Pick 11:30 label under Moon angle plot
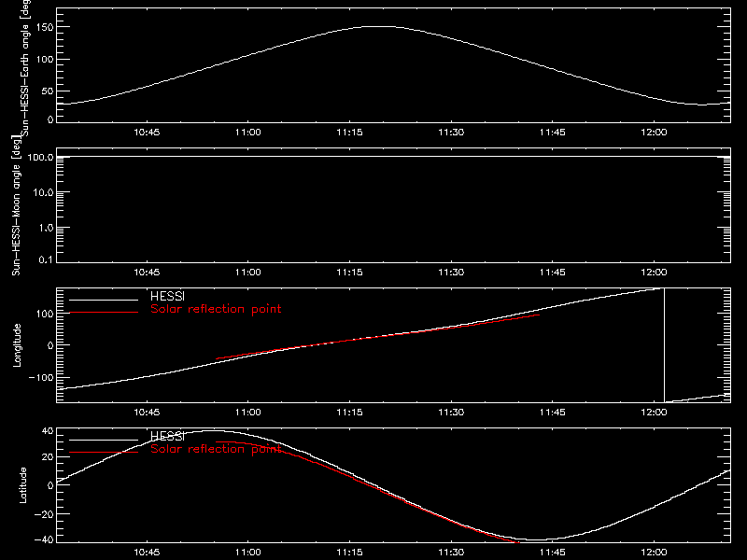Image resolution: width=747 pixels, height=560 pixels. (451, 273)
